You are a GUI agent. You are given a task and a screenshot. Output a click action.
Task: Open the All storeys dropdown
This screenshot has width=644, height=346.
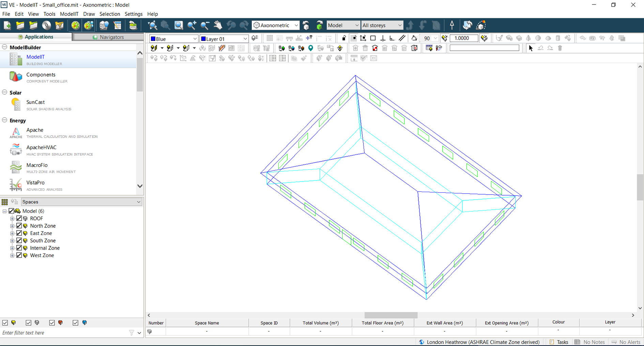382,25
